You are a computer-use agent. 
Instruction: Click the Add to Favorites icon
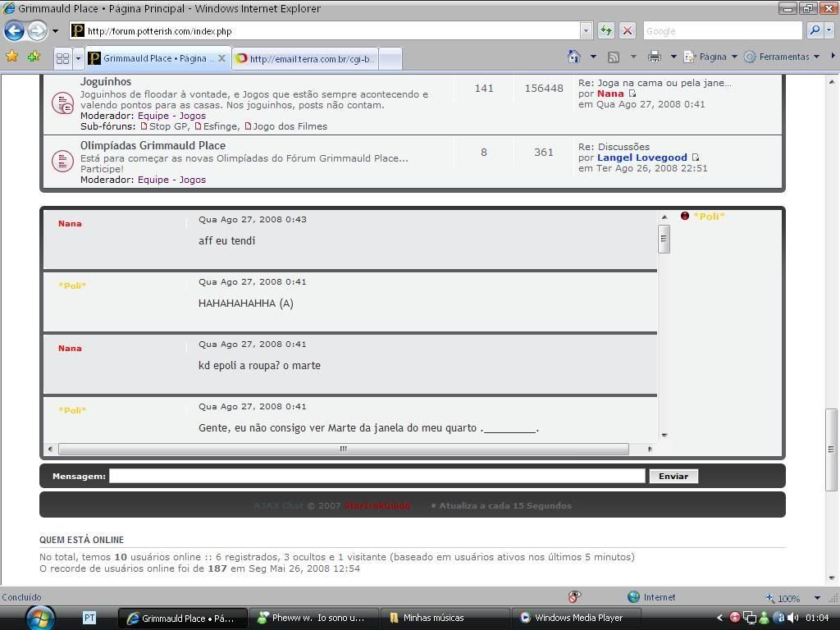pos(34,57)
